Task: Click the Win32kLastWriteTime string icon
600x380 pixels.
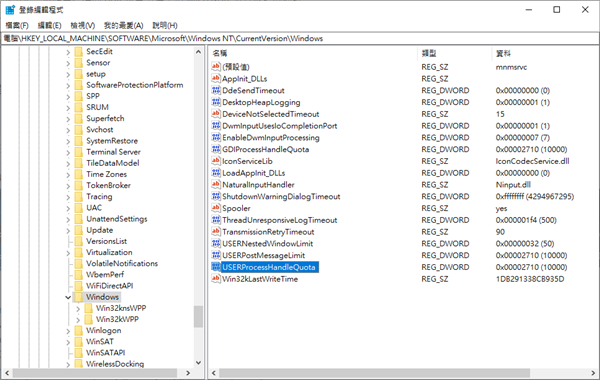Action: pyautogui.click(x=216, y=279)
